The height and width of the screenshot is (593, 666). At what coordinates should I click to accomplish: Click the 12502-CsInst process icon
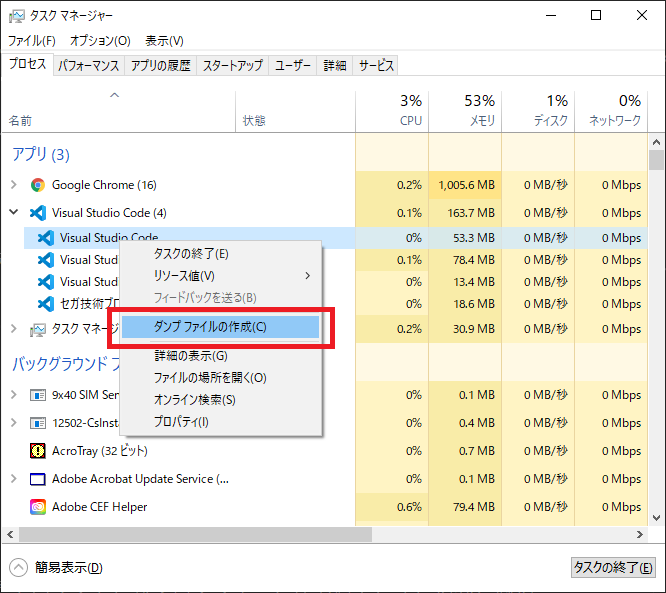[x=38, y=423]
